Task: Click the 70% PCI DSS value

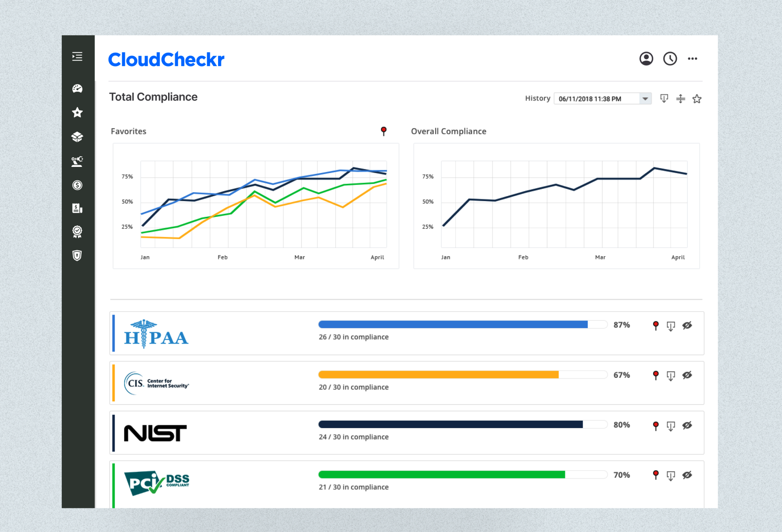Action: [x=622, y=475]
